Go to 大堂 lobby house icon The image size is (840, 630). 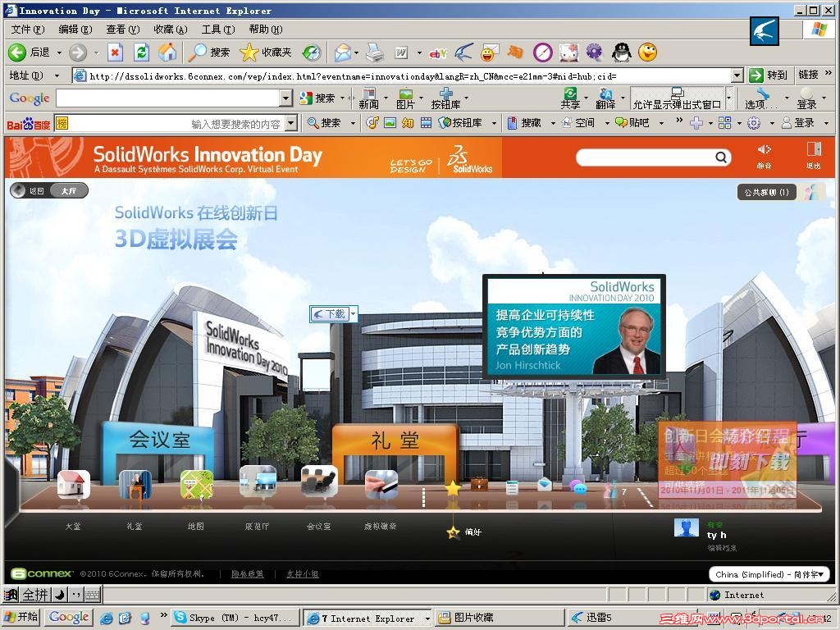tap(73, 485)
